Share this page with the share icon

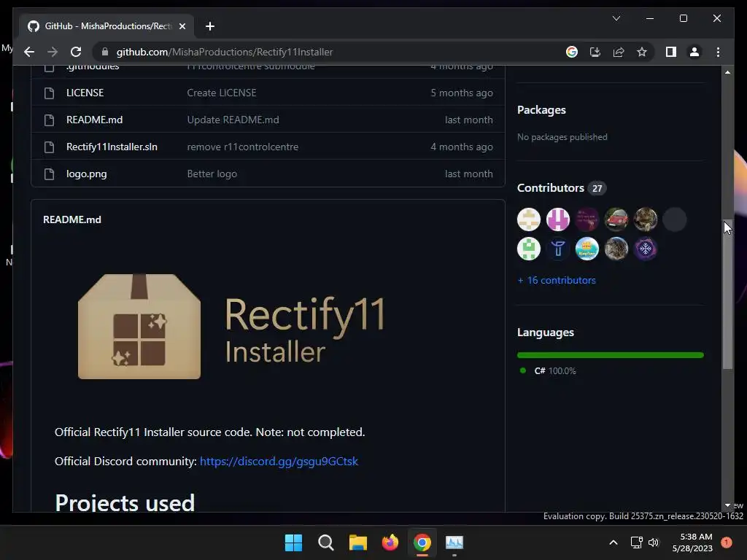[619, 52]
